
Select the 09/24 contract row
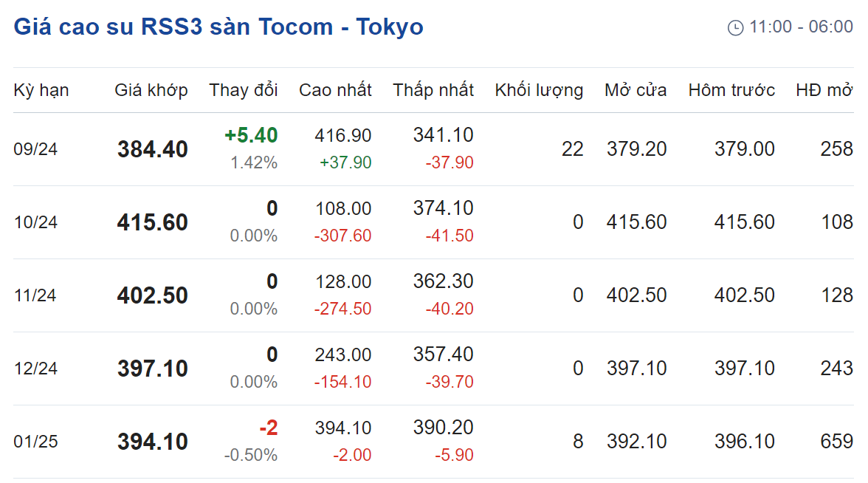click(x=433, y=149)
